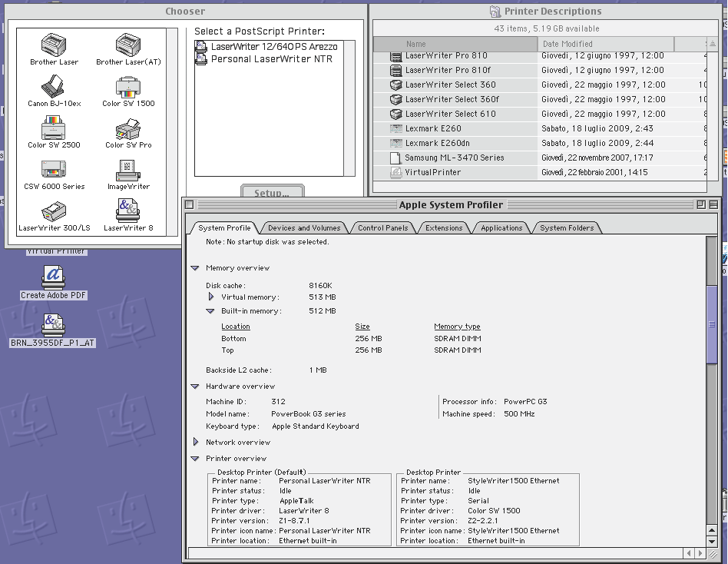The height and width of the screenshot is (564, 728).
Task: Click System Profiler scroll up arrow
Action: coord(711,530)
